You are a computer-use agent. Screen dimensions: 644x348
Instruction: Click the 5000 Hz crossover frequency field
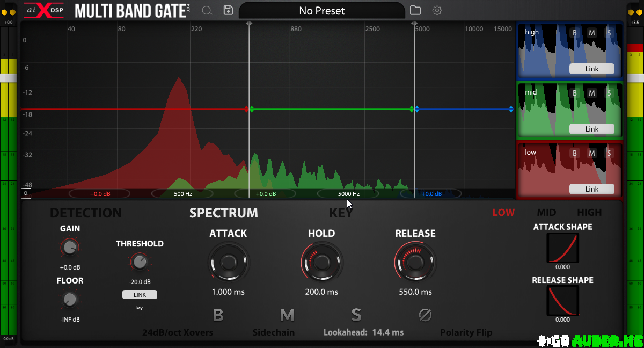coord(349,194)
